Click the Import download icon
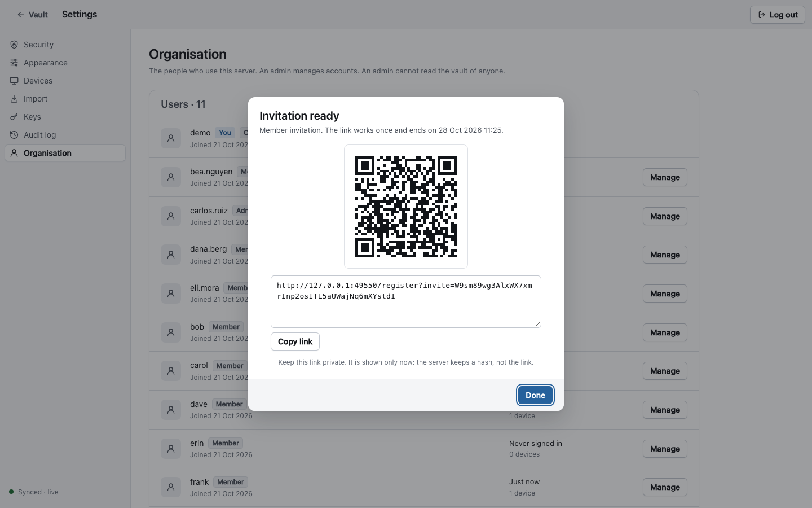The image size is (812, 508). 14,99
